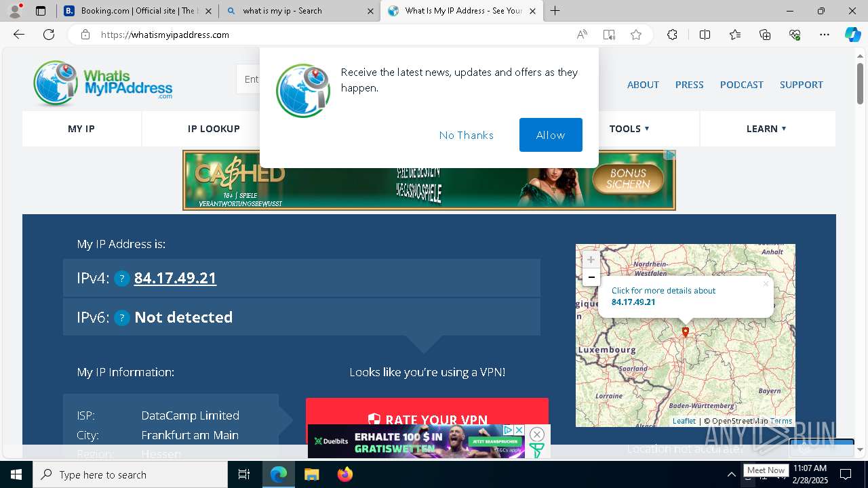Click the IPv4 question mark help icon
Screen dimensions: 868x488
coord(122,279)
